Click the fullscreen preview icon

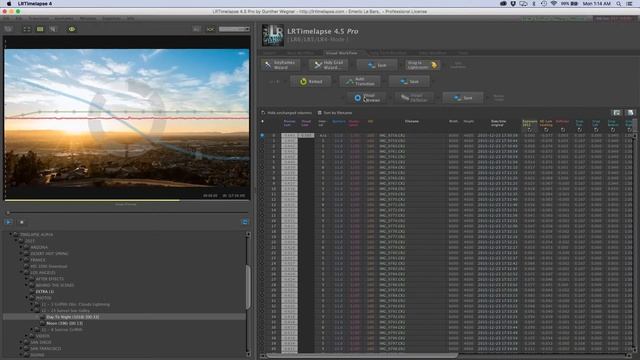click(27, 29)
